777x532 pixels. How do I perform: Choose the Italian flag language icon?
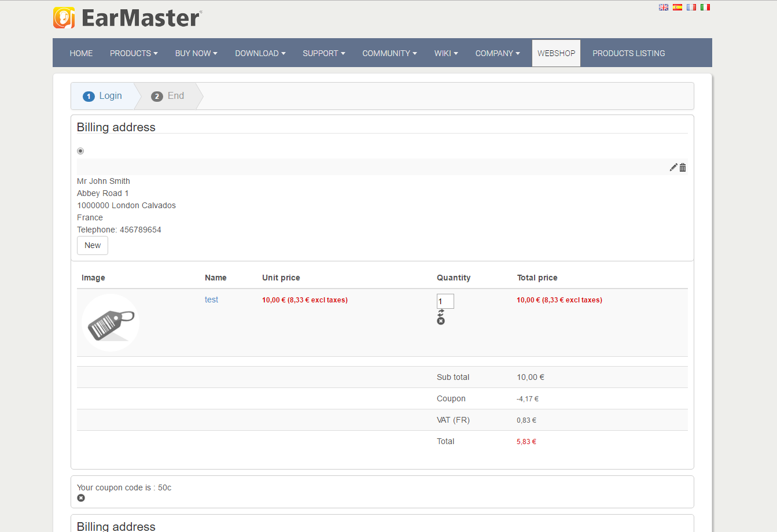point(705,8)
